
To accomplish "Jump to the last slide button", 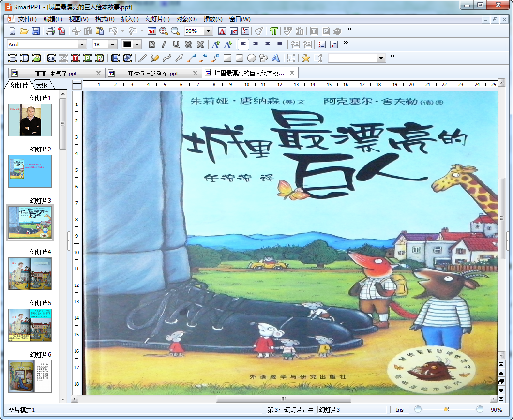I will (x=501, y=399).
